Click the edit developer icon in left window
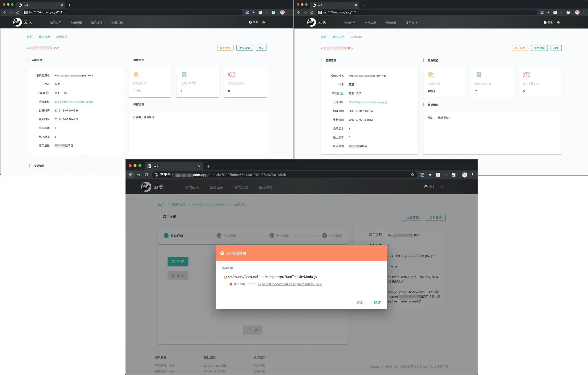Image resolution: width=588 pixels, height=375 pixels. (x=48, y=93)
